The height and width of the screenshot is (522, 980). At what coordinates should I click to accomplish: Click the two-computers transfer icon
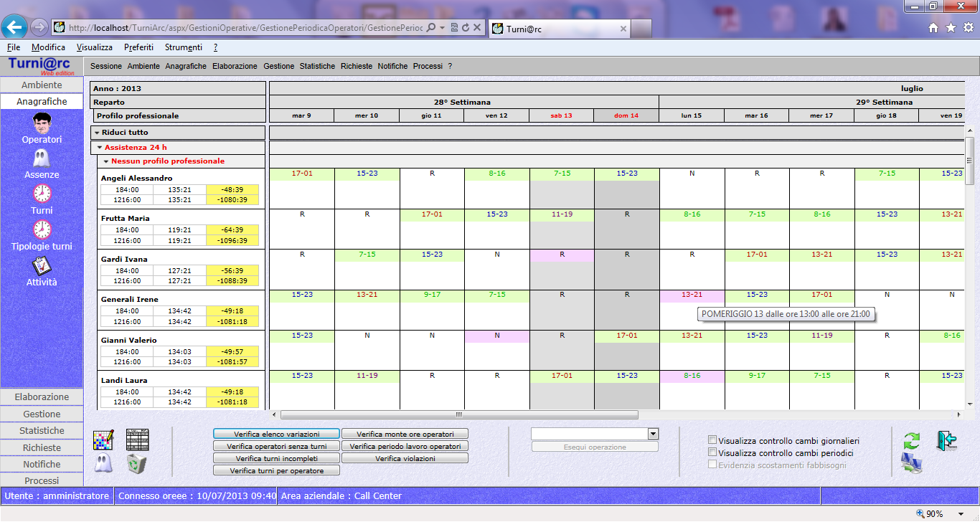[912, 464]
